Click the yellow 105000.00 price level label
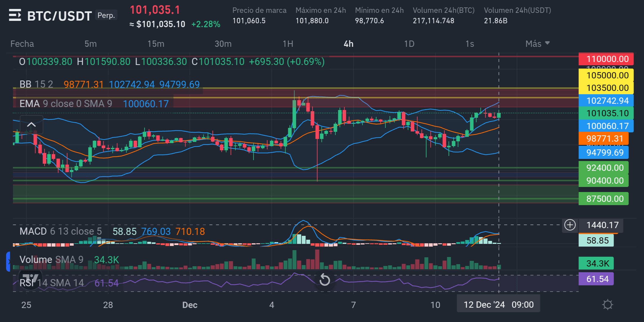 [x=606, y=75]
